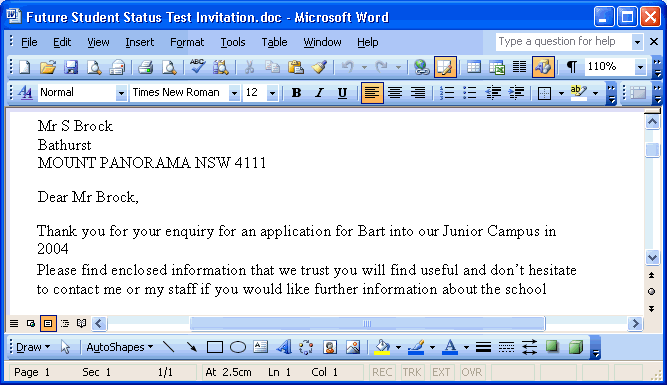Screen dimensions: 667x385
Task: Insert WordArt from the Drawing toolbar
Action: pyautogui.click(x=284, y=347)
